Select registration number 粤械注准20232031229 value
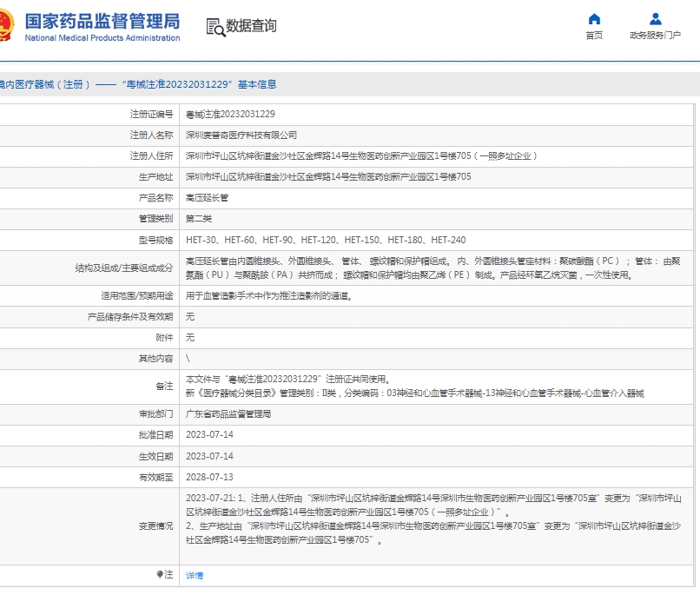Screen dimensions: 700x595 tap(230, 115)
